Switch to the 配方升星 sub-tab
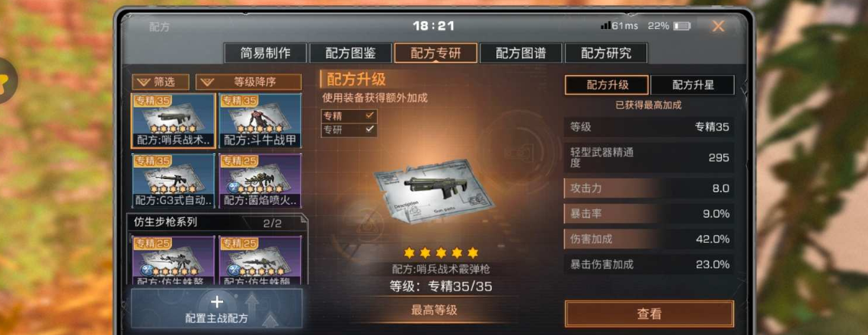The height and width of the screenshot is (335, 868). pos(693,85)
